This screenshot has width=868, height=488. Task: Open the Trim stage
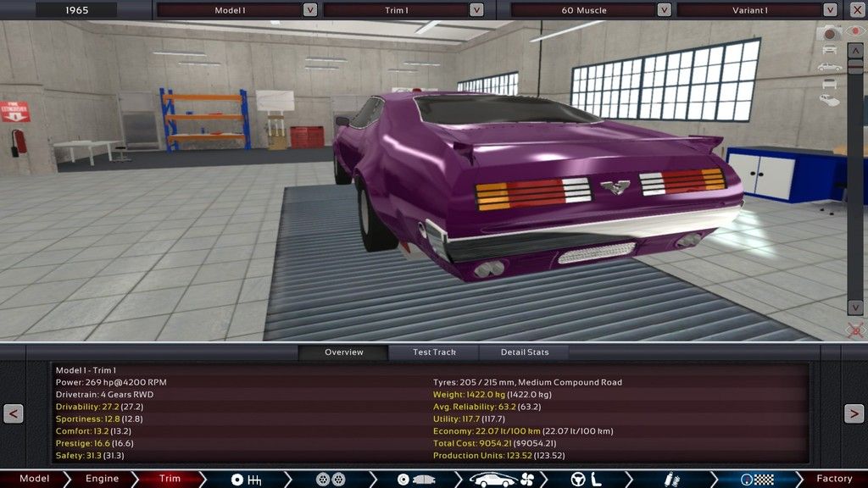click(170, 480)
